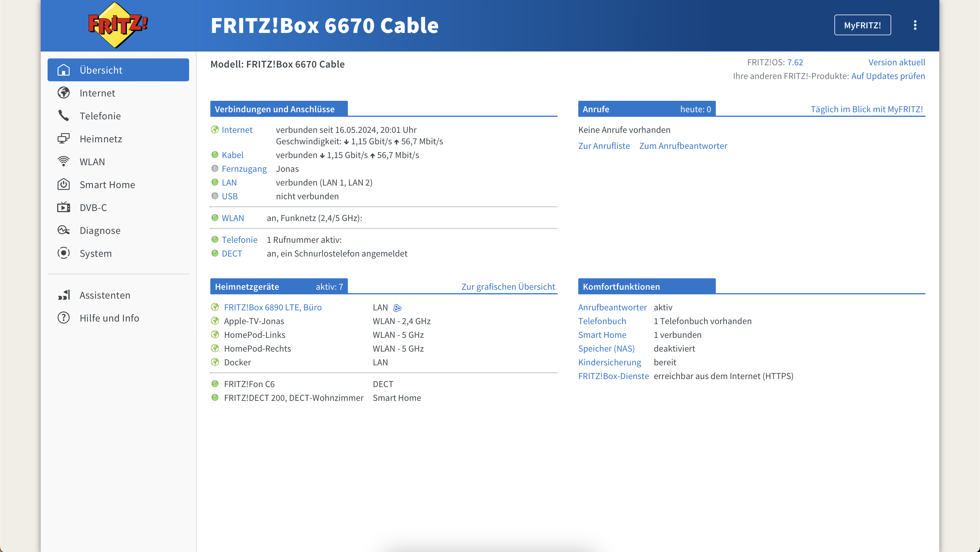
Task: Open the Zur Anrufliste link
Action: [x=604, y=146]
